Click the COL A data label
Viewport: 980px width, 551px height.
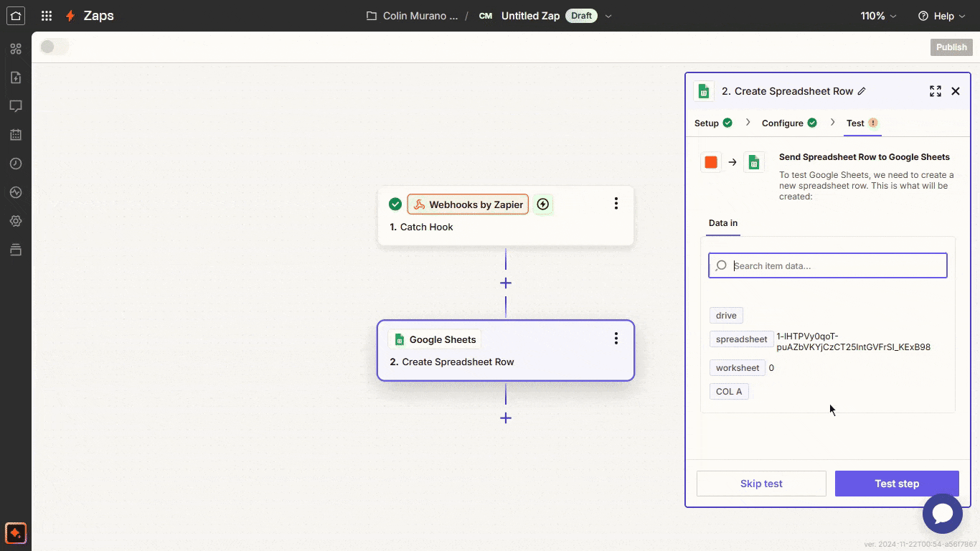[x=729, y=392]
